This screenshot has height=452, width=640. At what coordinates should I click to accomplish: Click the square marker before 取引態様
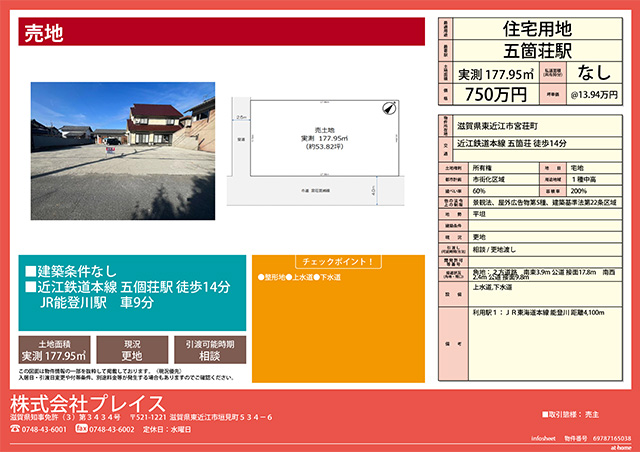tap(545, 413)
